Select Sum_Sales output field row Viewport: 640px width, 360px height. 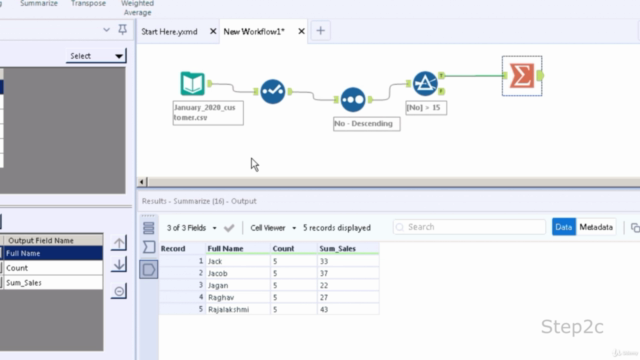point(53,282)
